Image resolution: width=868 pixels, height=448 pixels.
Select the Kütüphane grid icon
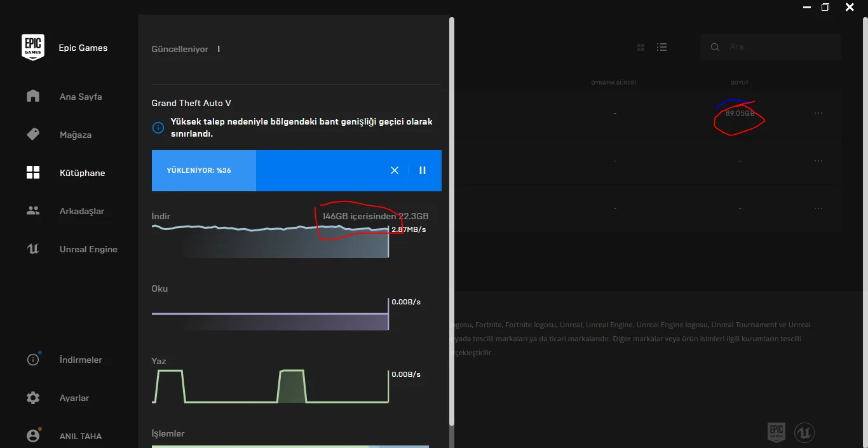(33, 172)
